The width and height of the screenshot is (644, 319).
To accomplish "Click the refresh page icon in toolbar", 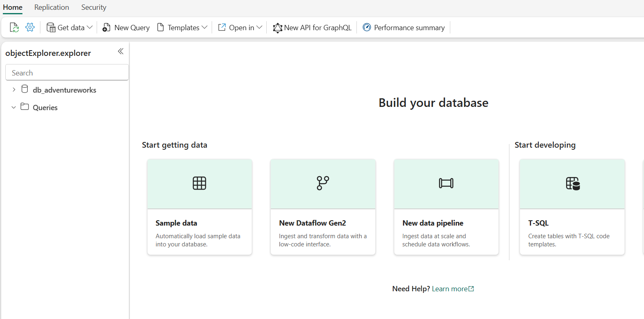I will pos(14,27).
